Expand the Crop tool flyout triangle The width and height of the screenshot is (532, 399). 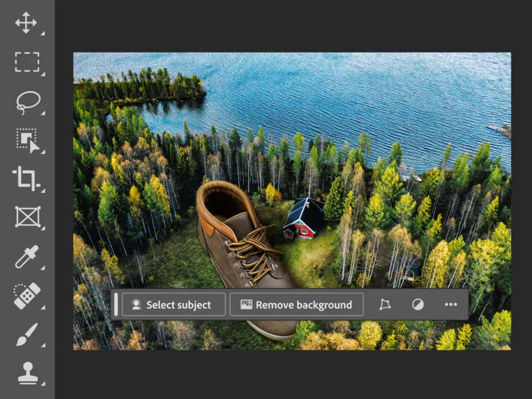(x=43, y=191)
